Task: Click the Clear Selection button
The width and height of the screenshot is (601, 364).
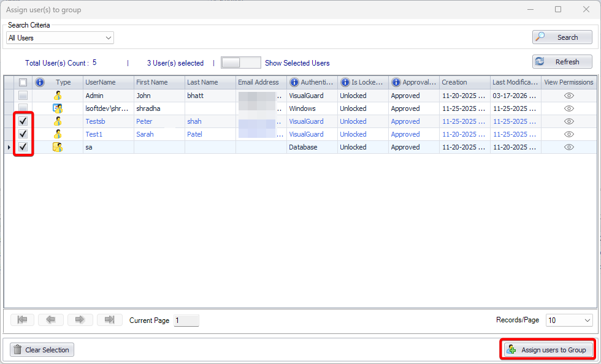Action: click(42, 350)
